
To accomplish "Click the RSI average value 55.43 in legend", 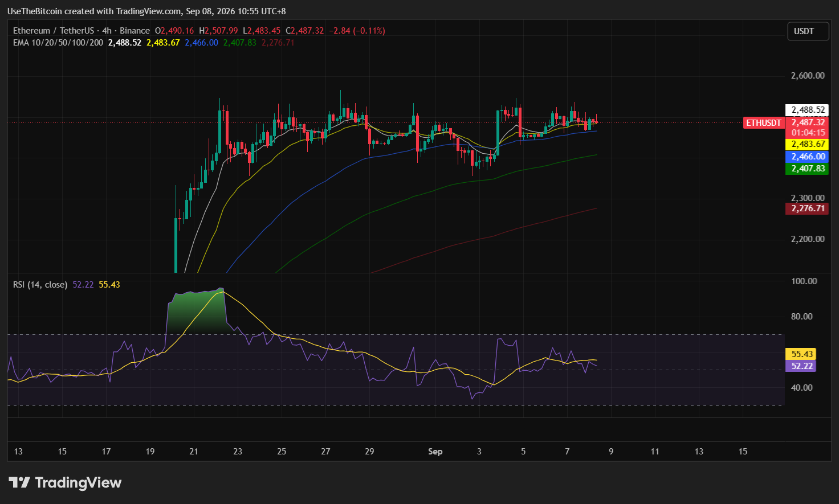I will pos(109,285).
